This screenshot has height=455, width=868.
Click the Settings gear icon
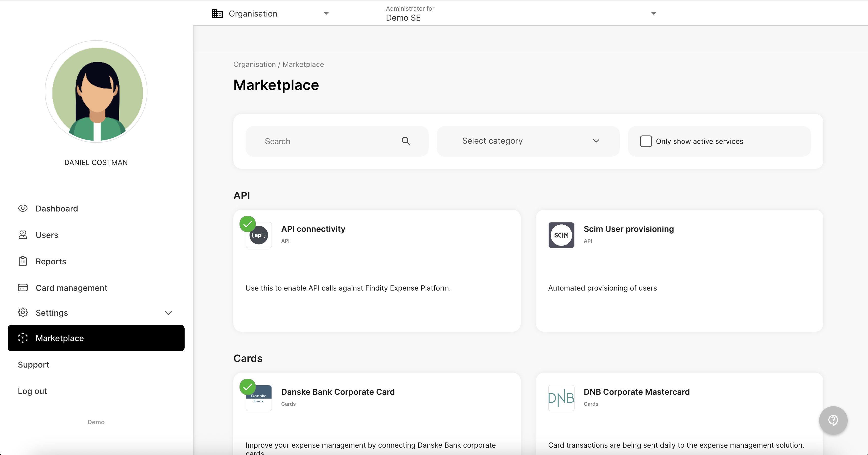[x=23, y=313]
